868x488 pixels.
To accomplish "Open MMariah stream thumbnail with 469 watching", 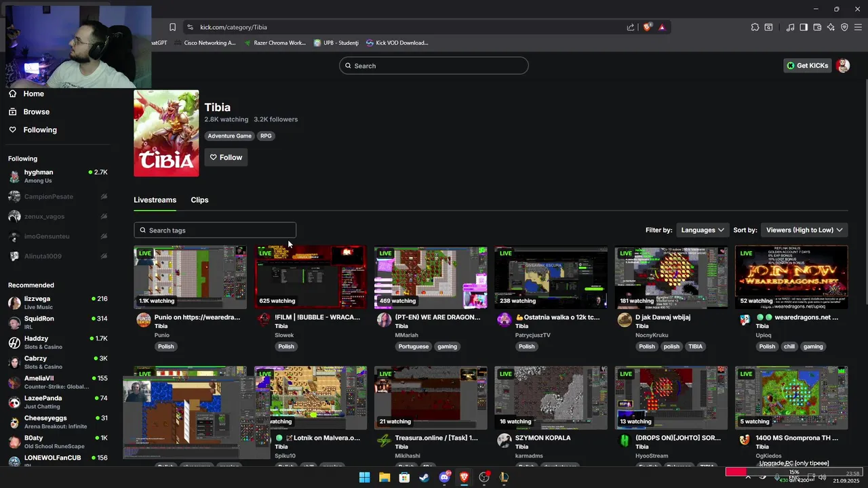I will pos(431,277).
